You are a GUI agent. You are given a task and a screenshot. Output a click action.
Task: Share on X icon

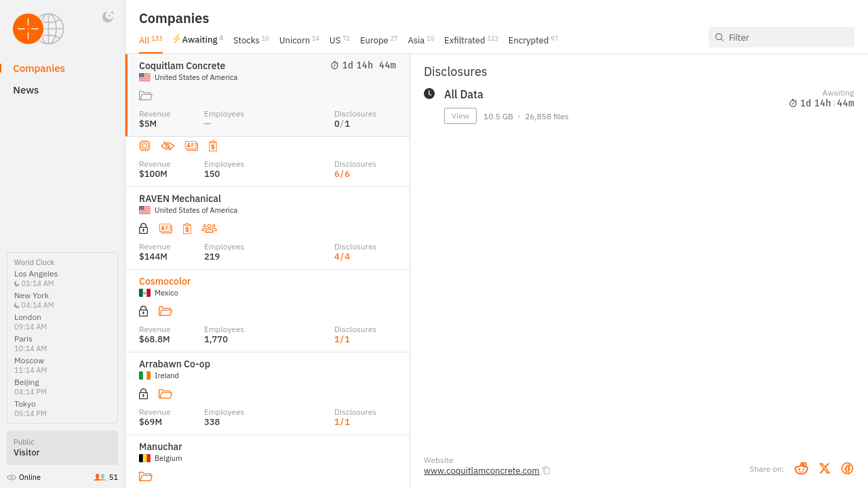(x=824, y=468)
